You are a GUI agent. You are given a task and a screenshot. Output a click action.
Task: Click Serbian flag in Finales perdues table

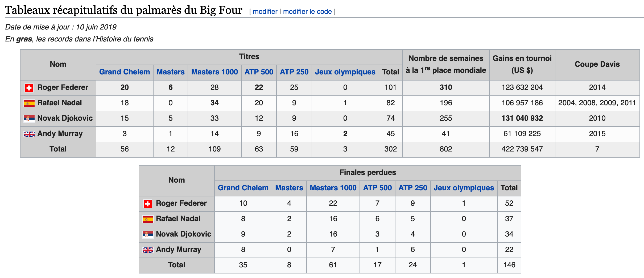click(x=148, y=234)
